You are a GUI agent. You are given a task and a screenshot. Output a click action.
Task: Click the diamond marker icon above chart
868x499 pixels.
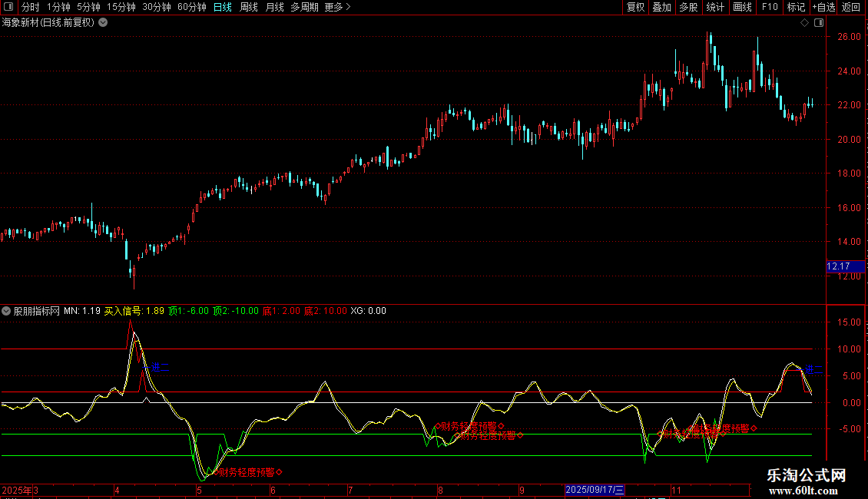(x=804, y=23)
